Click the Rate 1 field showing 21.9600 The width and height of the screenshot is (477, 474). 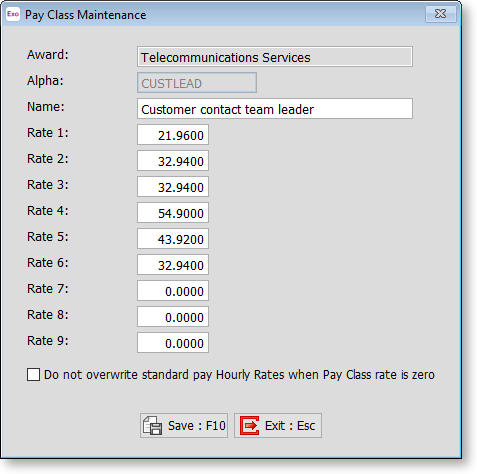[173, 135]
